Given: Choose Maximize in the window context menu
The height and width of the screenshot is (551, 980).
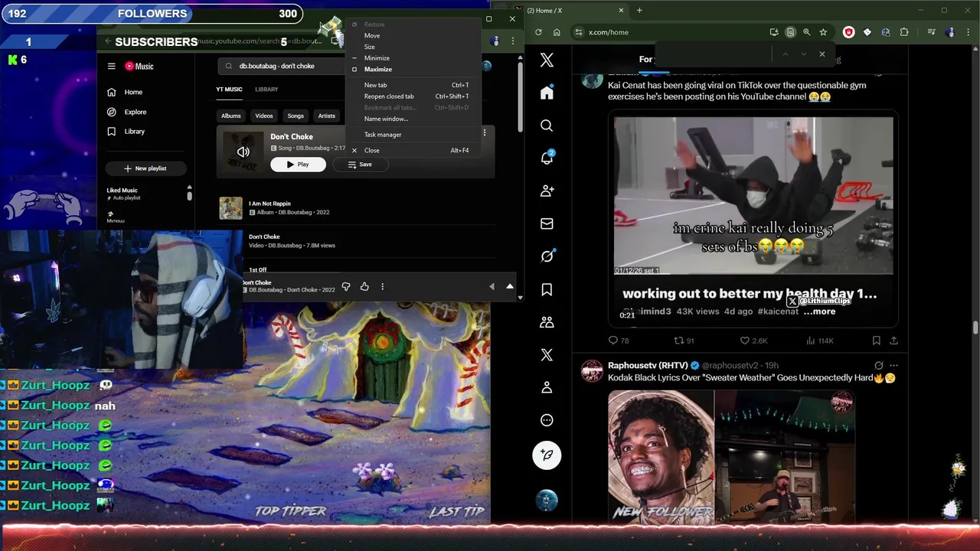Looking at the screenshot, I should [413, 69].
